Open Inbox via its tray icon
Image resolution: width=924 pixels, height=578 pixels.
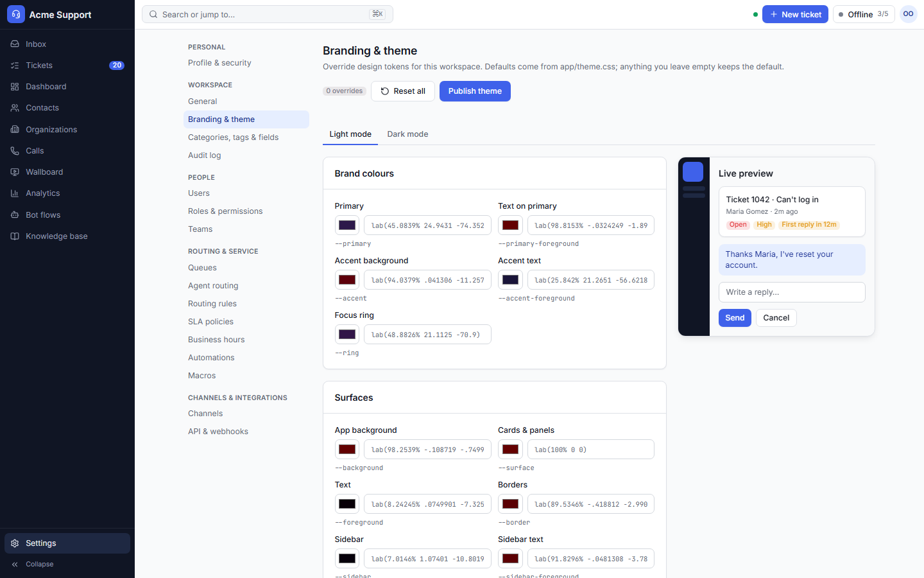[x=15, y=44]
